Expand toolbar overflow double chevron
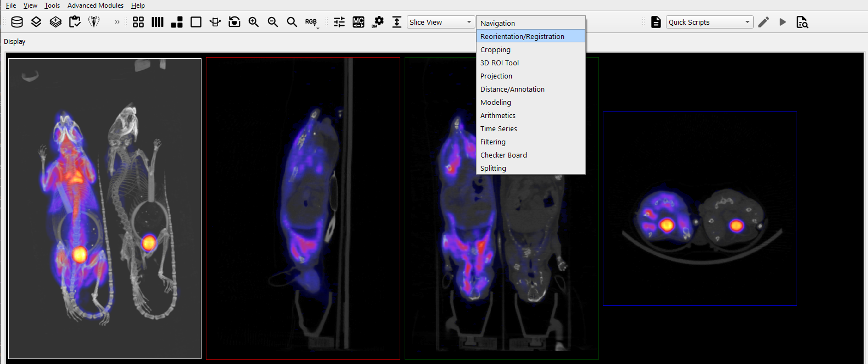This screenshot has width=868, height=364. (117, 22)
